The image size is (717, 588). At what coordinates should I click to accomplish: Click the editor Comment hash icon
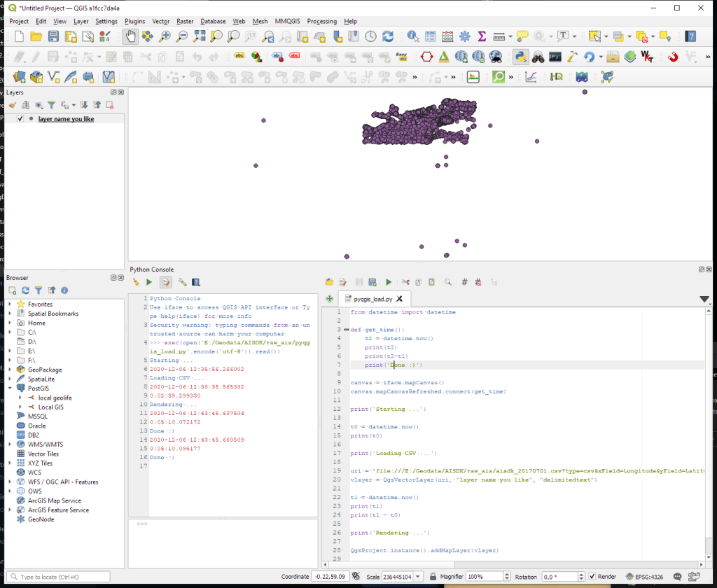(465, 282)
